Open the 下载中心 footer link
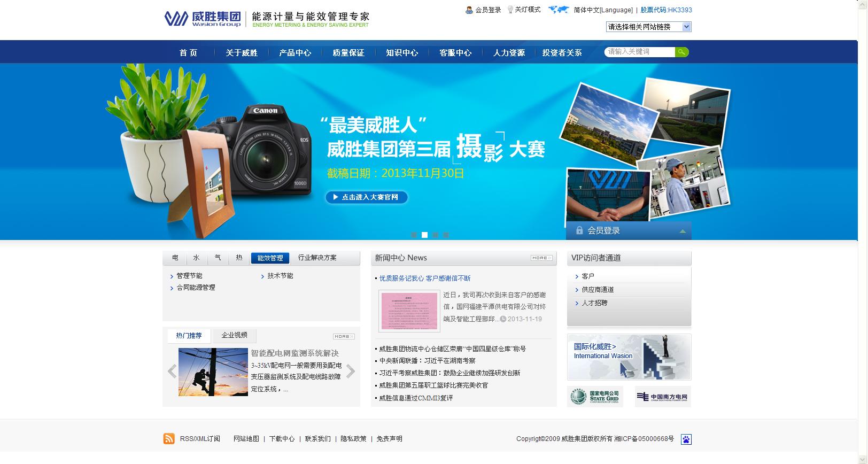This screenshot has height=464, width=868. (282, 439)
